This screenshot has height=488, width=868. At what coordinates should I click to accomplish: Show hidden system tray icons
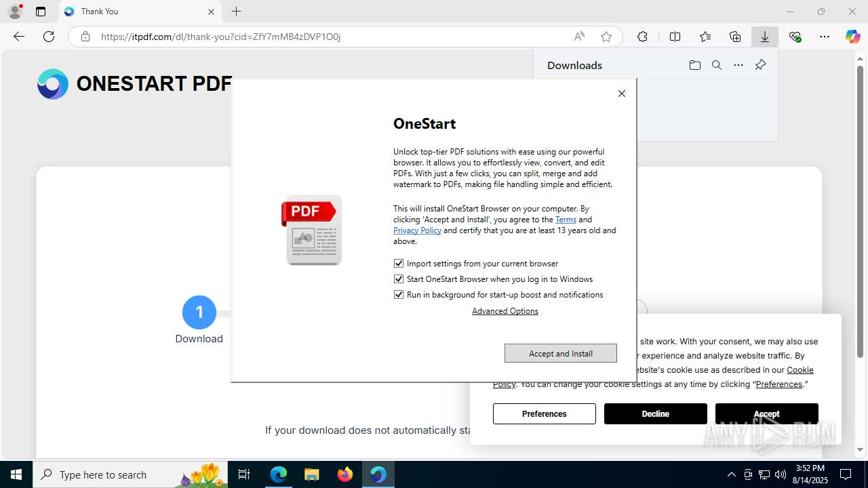click(x=731, y=474)
